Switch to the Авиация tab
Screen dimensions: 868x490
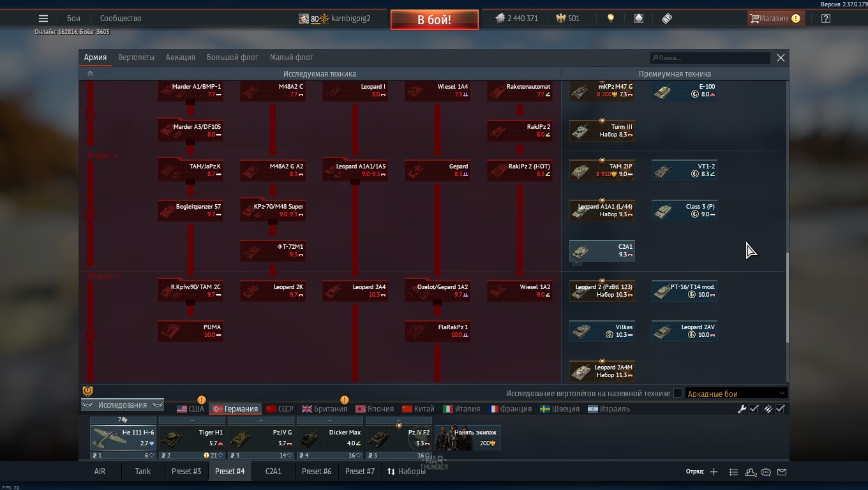181,57
